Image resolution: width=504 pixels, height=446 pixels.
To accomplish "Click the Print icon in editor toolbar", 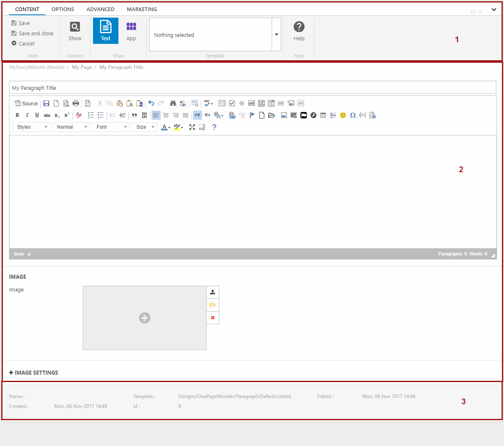I will pos(76,103).
